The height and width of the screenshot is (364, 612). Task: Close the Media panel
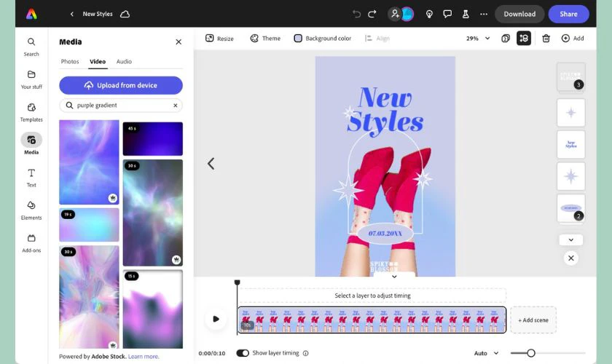(178, 41)
